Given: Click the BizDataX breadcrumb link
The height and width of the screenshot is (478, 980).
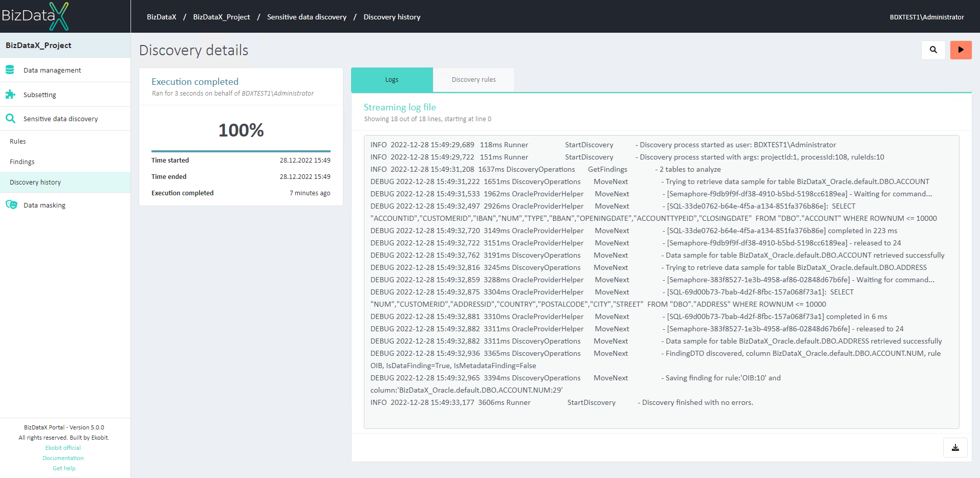Looking at the screenshot, I should click(162, 17).
